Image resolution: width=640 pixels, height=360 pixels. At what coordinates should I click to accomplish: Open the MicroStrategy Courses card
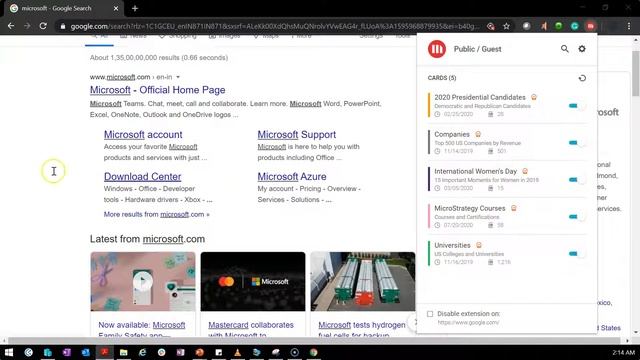(x=507, y=216)
